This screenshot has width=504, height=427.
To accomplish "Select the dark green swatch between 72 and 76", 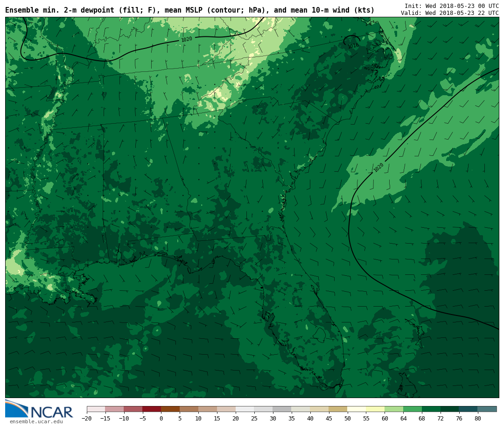I will click(450, 409).
